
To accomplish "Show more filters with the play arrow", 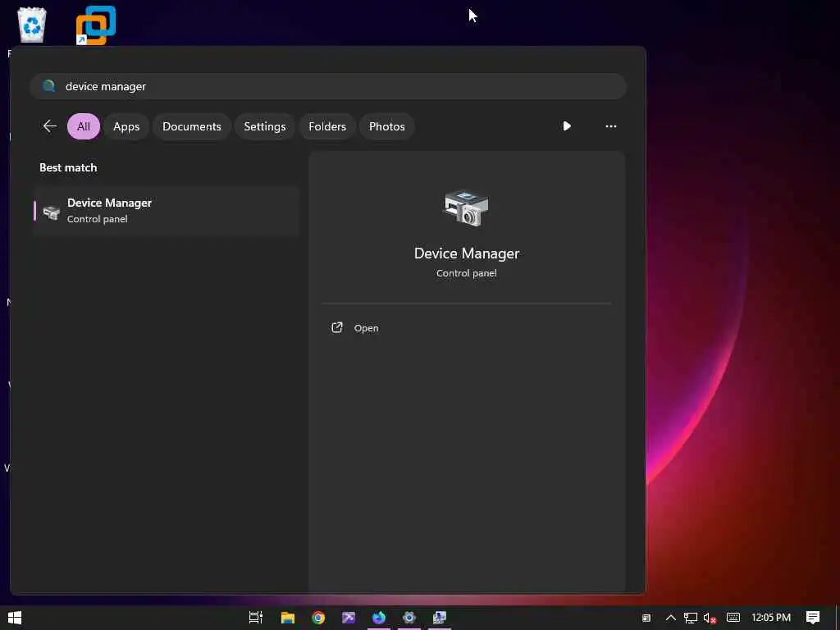I will click(567, 126).
